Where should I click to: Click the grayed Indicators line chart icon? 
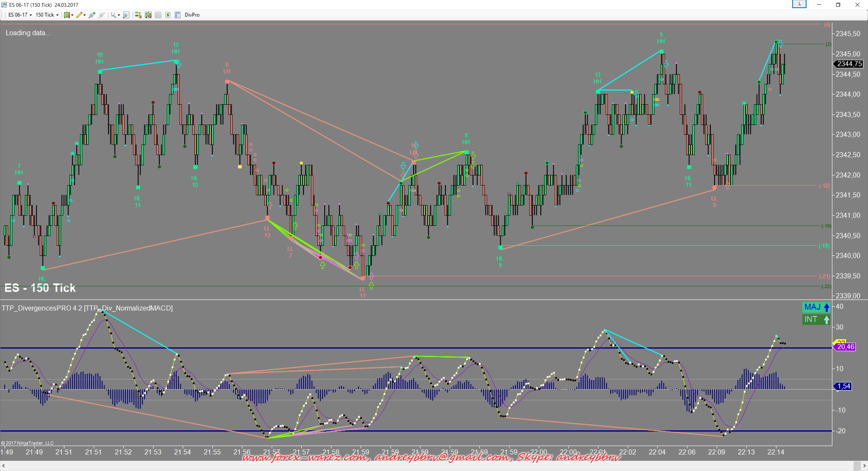pos(158,15)
